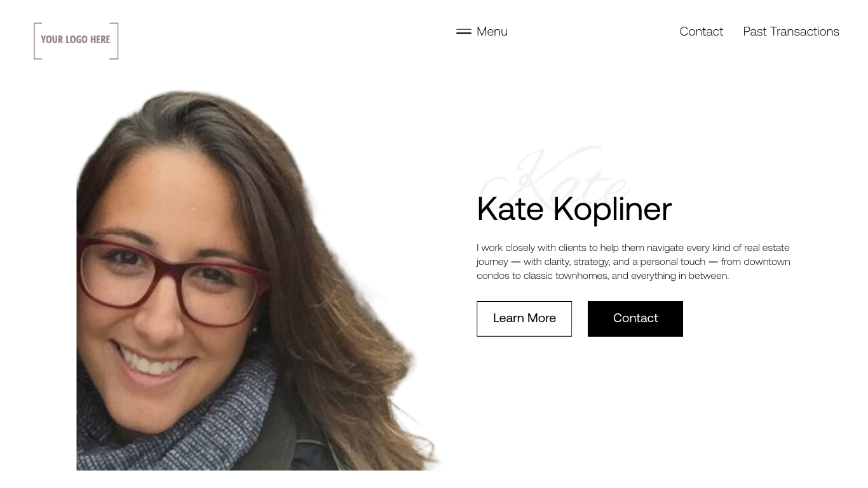This screenshot has width=868, height=488.
Task: Click the word Kopliner in the heading
Action: tap(612, 209)
